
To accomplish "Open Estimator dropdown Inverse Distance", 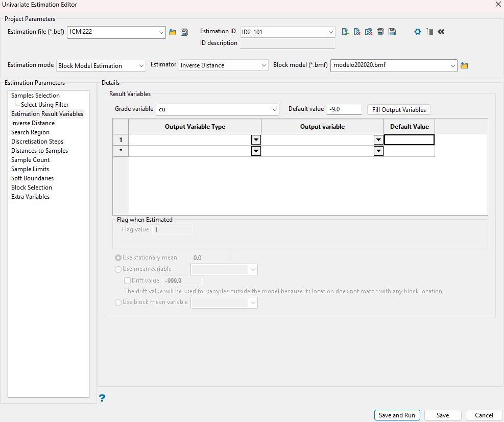I will point(263,65).
